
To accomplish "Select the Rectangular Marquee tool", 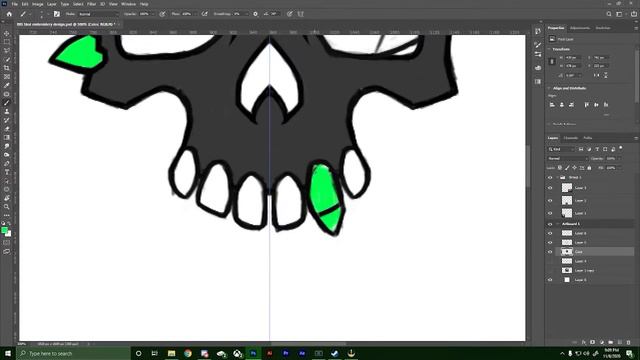I will [7, 42].
